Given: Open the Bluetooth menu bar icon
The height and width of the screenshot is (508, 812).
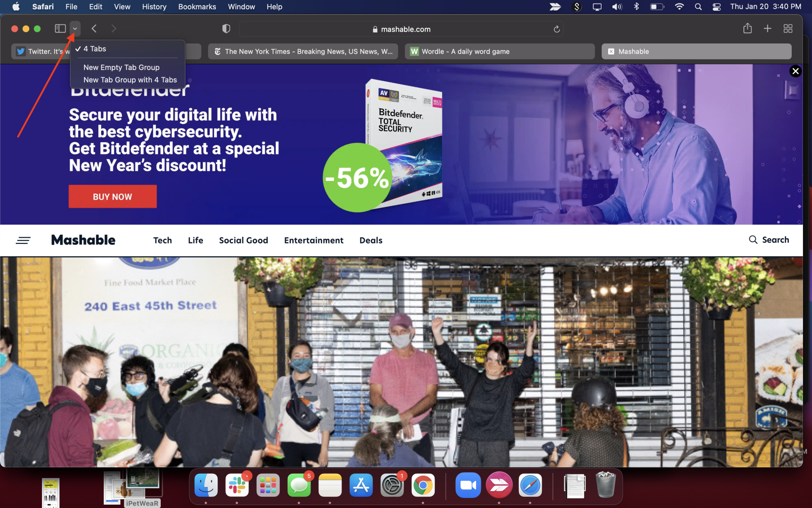Looking at the screenshot, I should [636, 7].
